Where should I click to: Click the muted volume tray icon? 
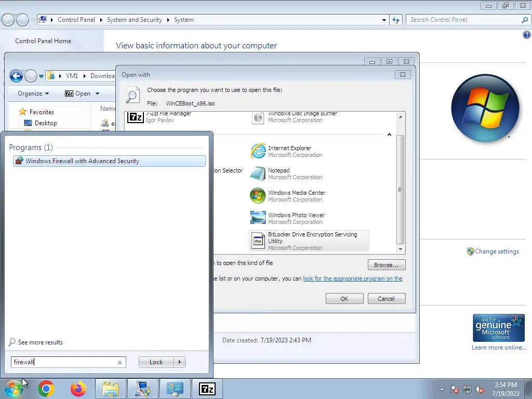click(x=480, y=389)
